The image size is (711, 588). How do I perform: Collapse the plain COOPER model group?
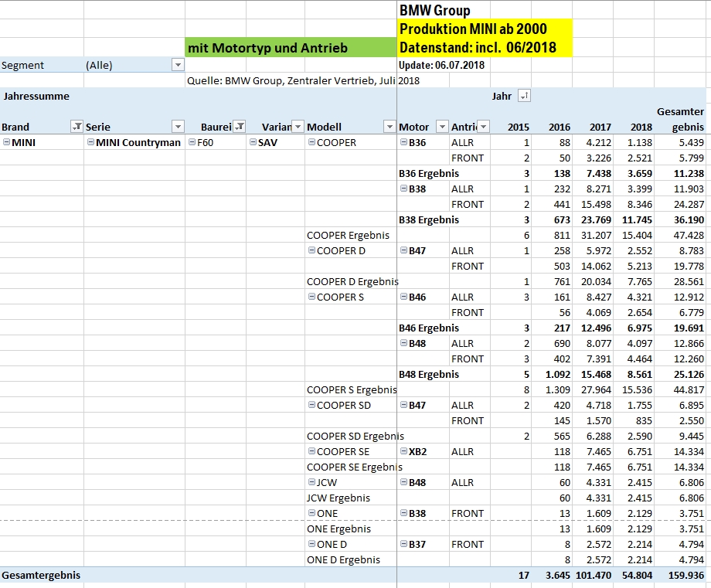coord(312,142)
